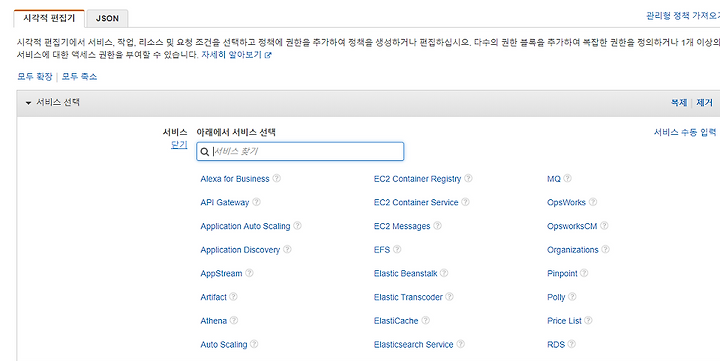Select Application Discovery service
Screen dimensions: 720x361
coord(240,250)
